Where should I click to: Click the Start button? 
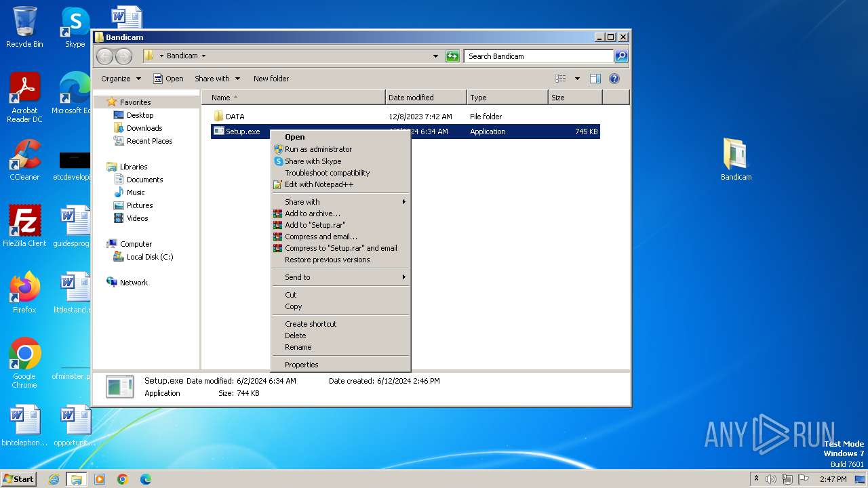[x=18, y=479]
